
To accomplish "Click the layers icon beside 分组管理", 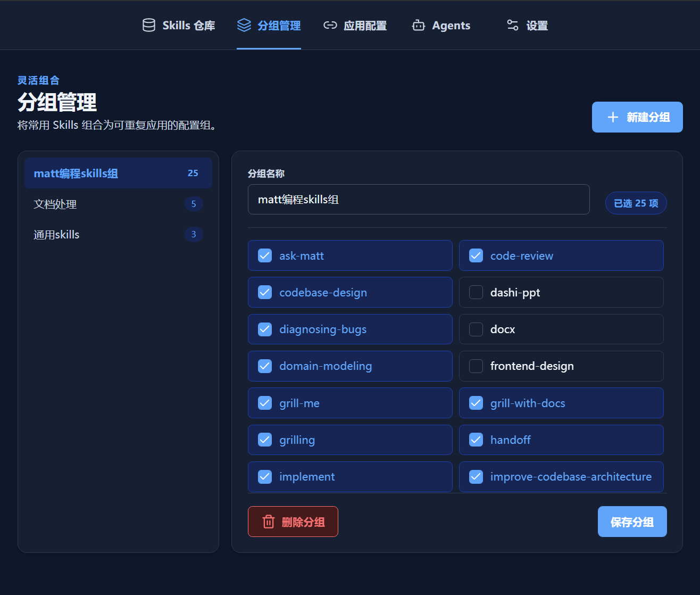I will [244, 25].
